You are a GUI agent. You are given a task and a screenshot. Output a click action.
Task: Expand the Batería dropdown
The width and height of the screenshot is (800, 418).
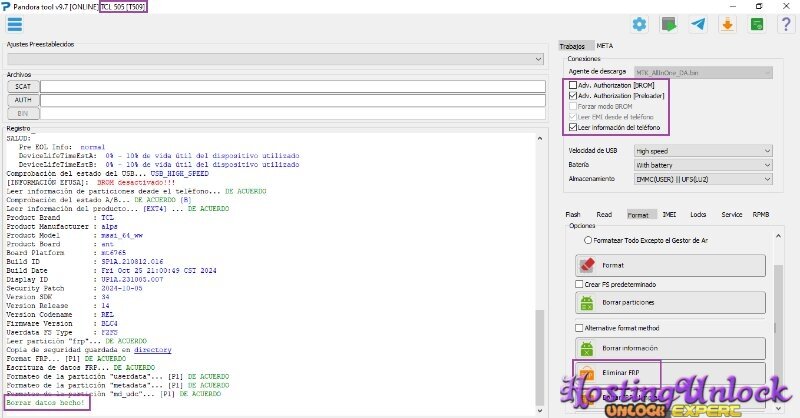click(x=703, y=164)
